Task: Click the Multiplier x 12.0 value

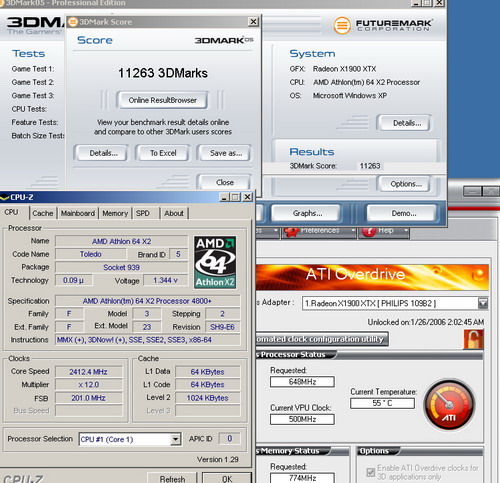Action: point(88,385)
